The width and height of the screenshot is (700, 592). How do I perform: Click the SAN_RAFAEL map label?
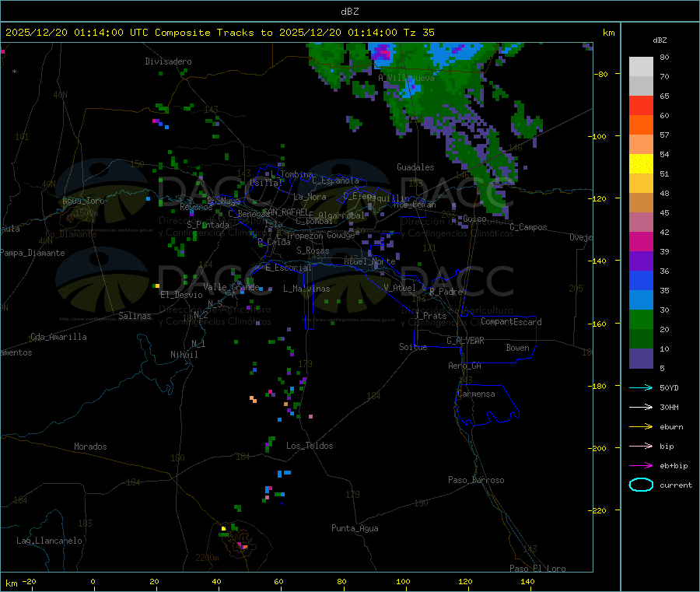285,212
